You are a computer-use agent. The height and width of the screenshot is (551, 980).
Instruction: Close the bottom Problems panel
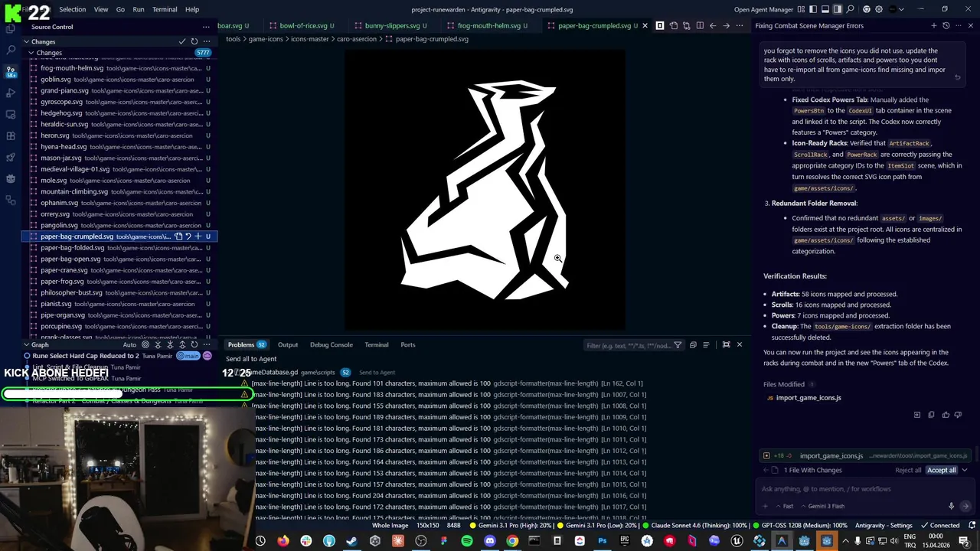(x=739, y=344)
